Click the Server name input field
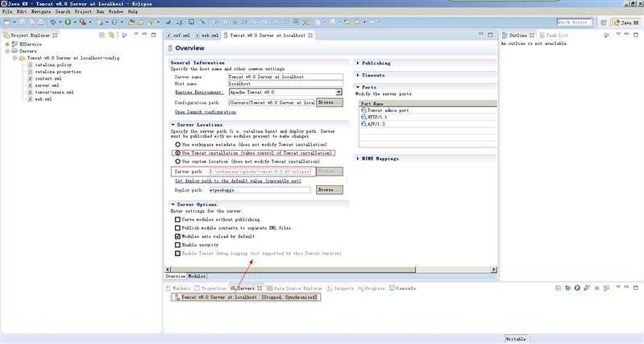The height and width of the screenshot is (344, 644). point(285,77)
